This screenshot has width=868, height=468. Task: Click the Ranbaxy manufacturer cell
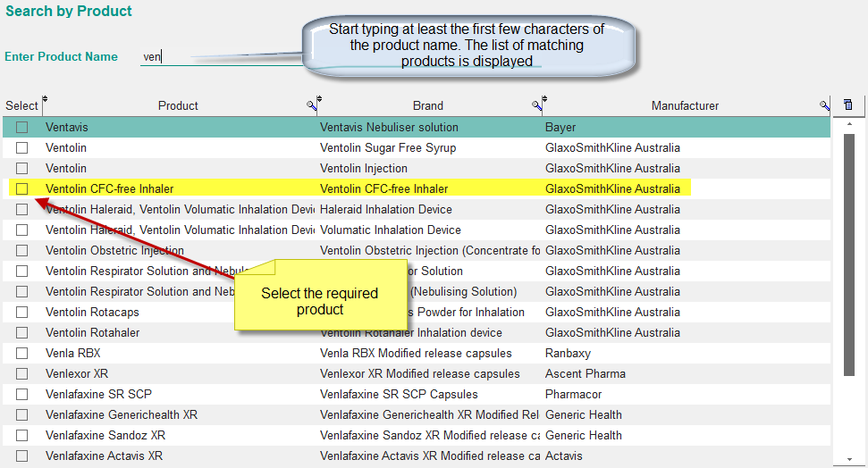point(568,353)
